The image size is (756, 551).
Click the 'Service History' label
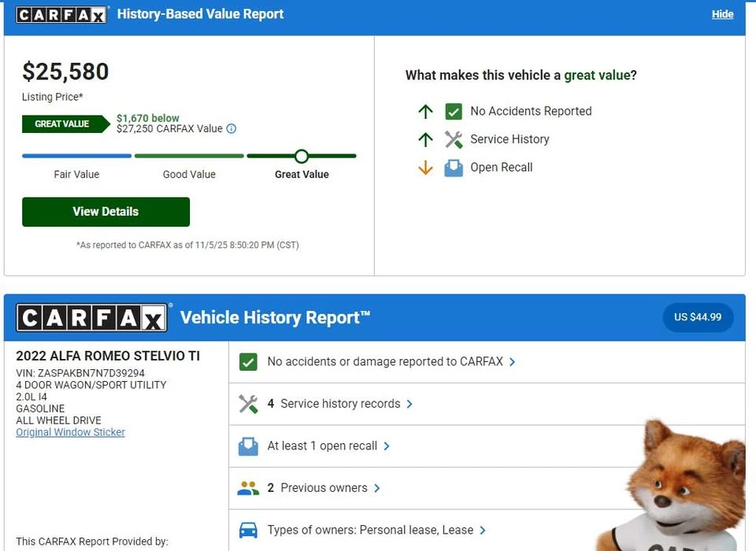510,139
